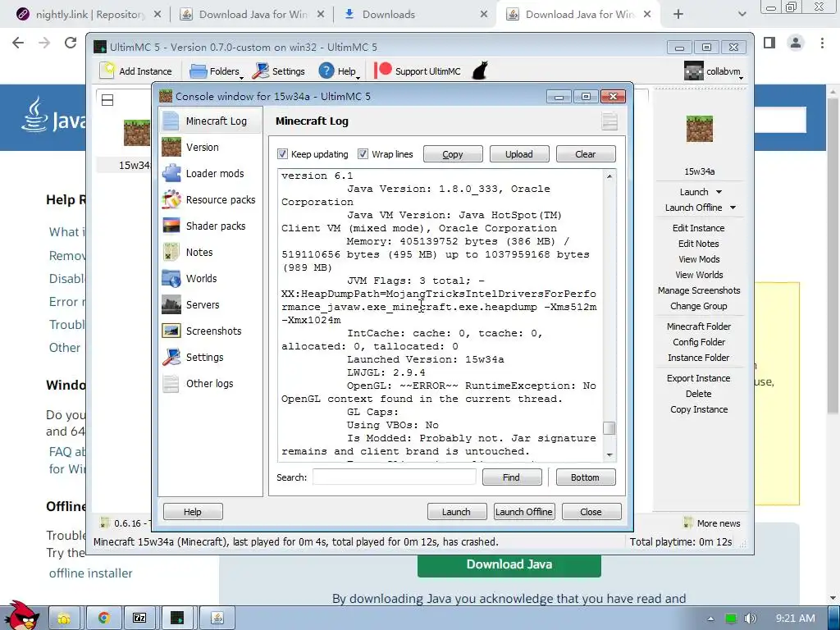Open the Servers icon
This screenshot has width=840, height=630.
pyautogui.click(x=171, y=304)
